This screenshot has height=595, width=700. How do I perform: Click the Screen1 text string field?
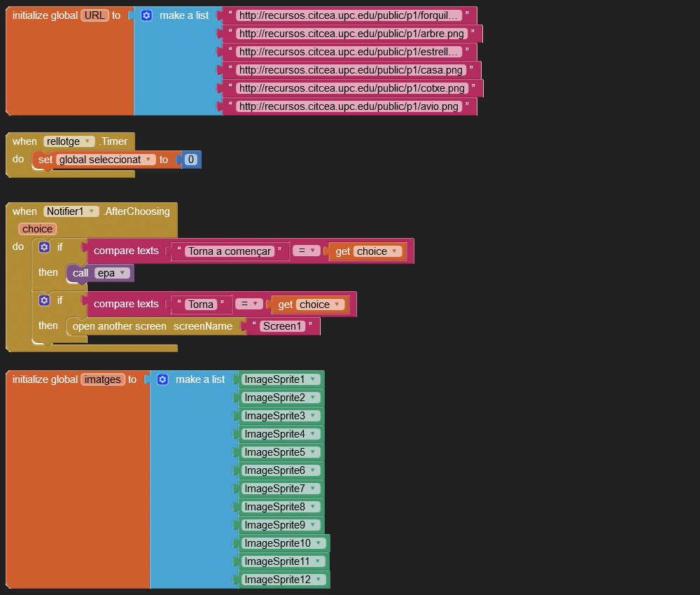[x=282, y=326]
